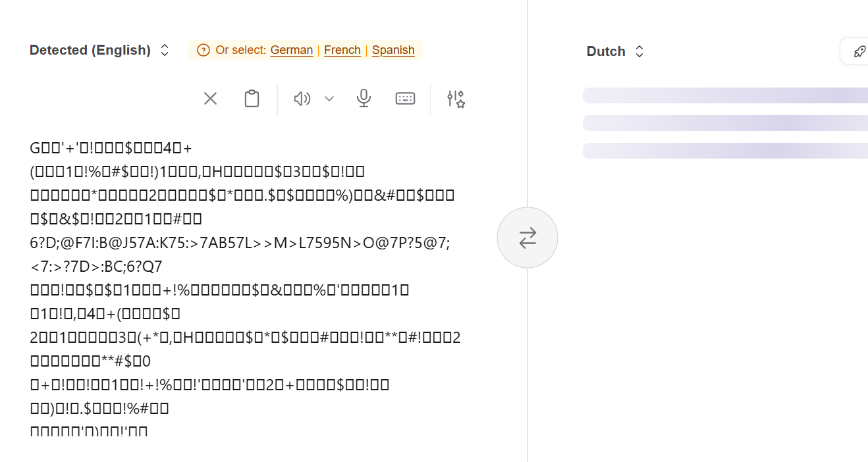Open the virtual keyboard icon
This screenshot has height=462, width=868.
click(x=405, y=99)
